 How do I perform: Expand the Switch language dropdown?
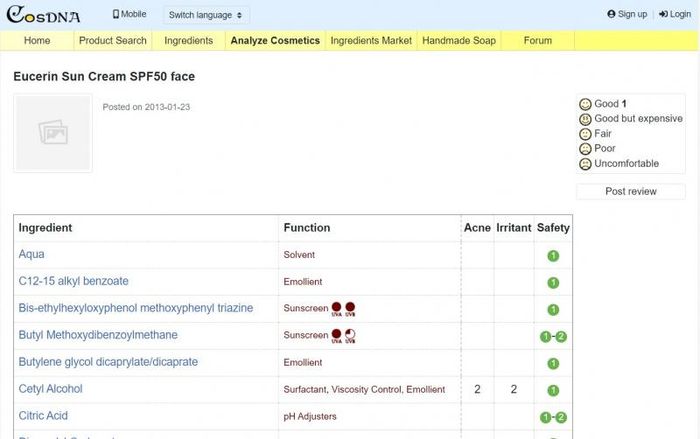[x=206, y=15]
